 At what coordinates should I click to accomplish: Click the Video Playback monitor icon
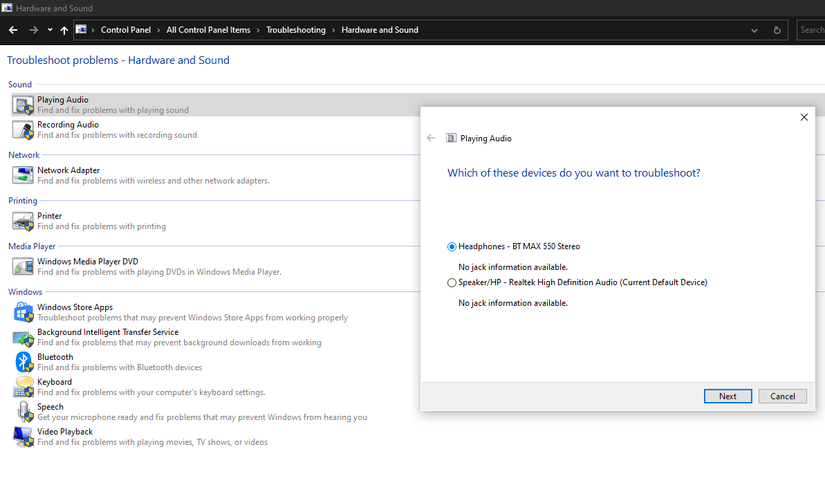(23, 437)
